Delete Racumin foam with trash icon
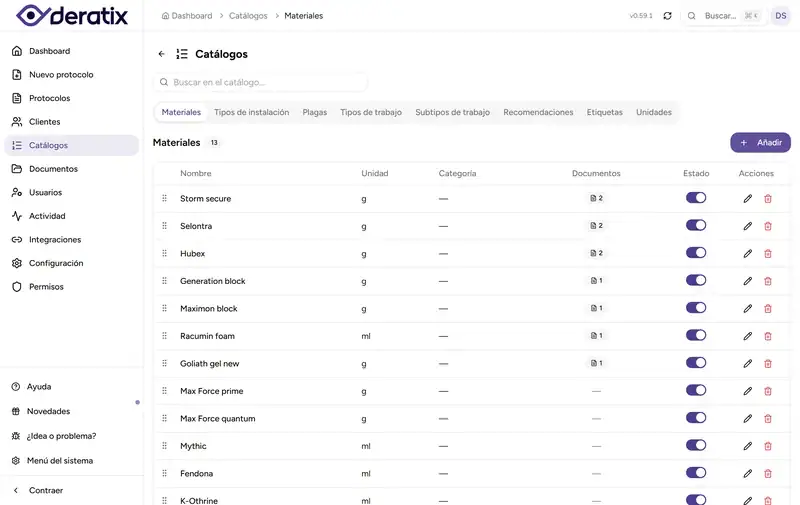 [x=768, y=336]
